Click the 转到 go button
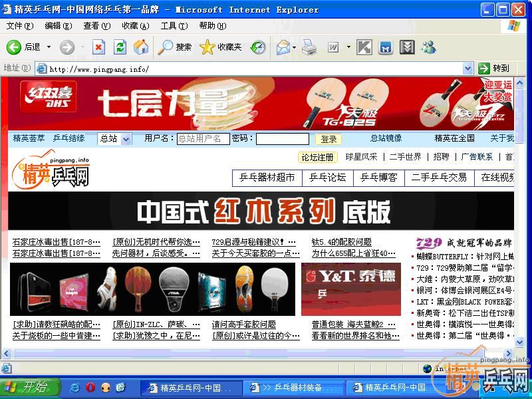532x399 pixels. [x=493, y=68]
